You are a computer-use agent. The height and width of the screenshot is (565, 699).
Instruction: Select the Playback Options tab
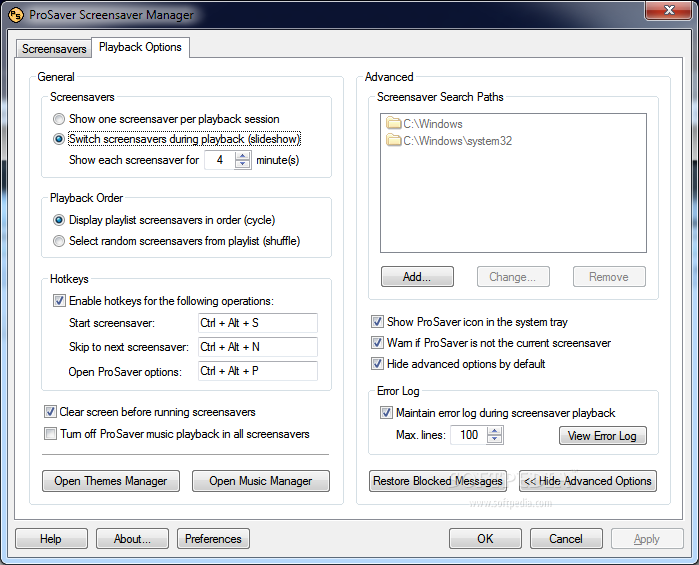pyautogui.click(x=140, y=47)
